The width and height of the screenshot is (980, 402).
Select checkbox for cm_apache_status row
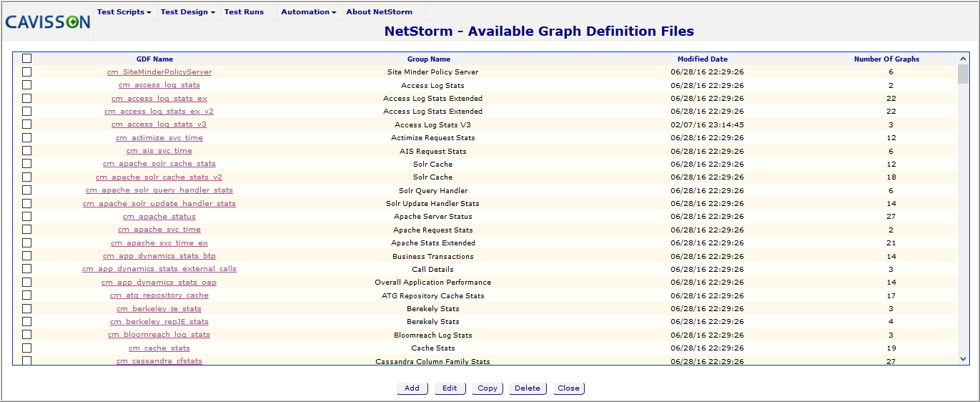[x=27, y=216]
